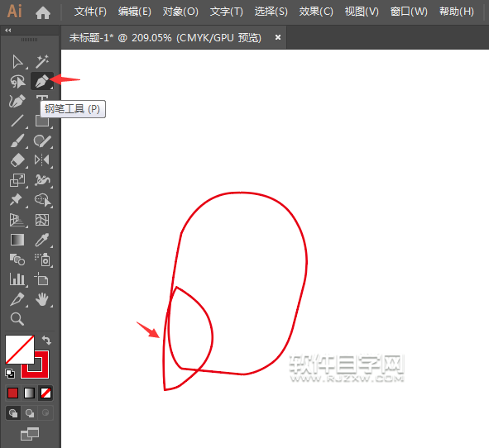Choose the Gradient tool
The width and height of the screenshot is (489, 448).
[17, 240]
